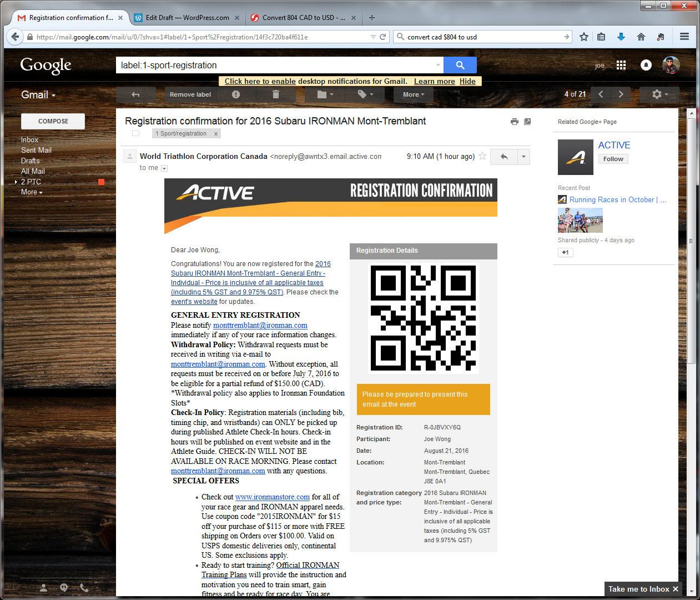Open the event's website link
The height and width of the screenshot is (600, 700).
click(194, 302)
